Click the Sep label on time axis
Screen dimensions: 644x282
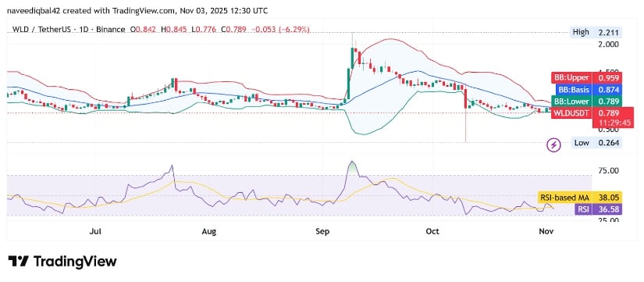(323, 232)
